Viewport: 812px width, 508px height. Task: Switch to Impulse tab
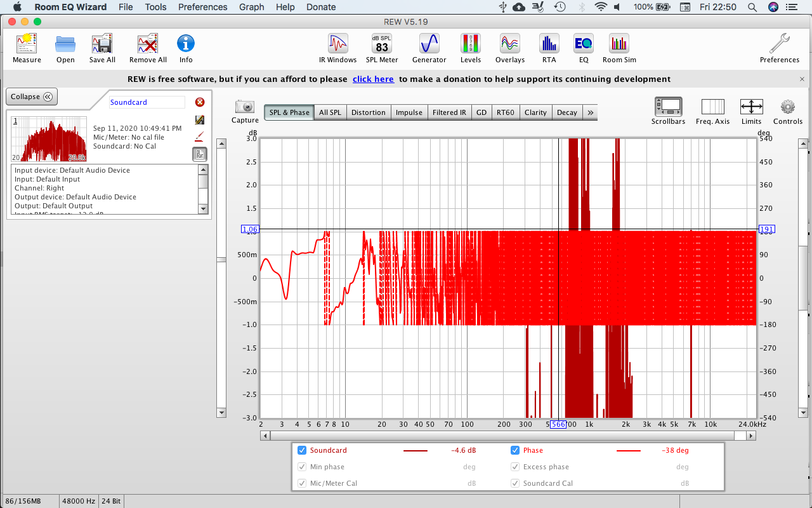(409, 112)
